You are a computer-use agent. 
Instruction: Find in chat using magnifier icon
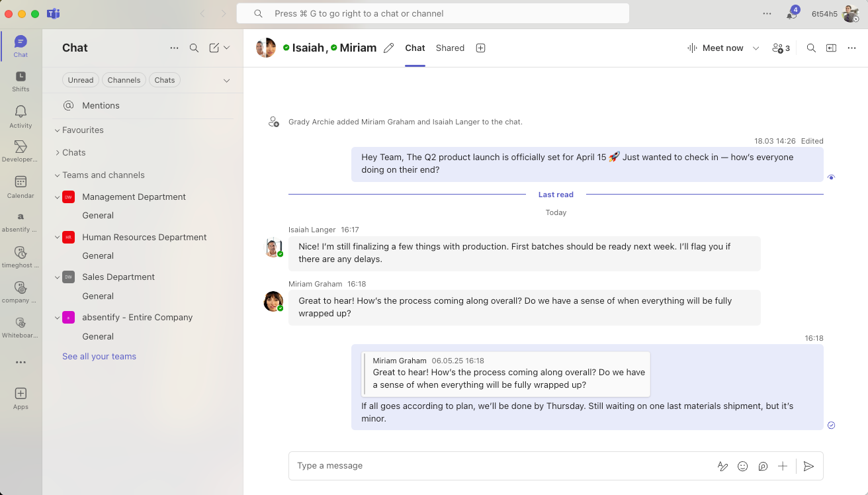point(811,48)
